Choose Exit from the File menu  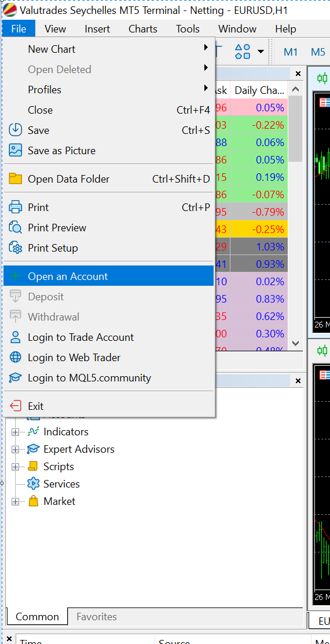point(109,406)
